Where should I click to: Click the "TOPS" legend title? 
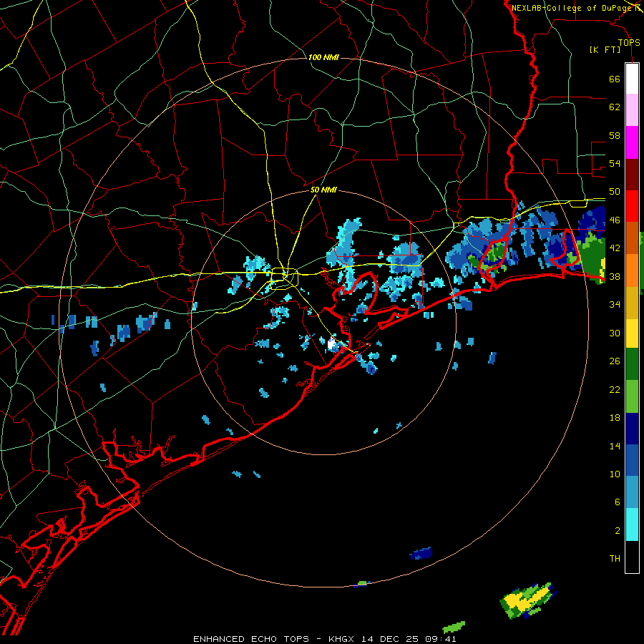click(629, 42)
